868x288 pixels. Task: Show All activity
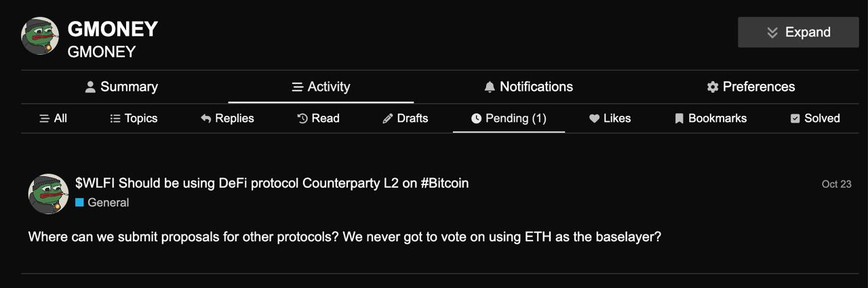coord(53,119)
